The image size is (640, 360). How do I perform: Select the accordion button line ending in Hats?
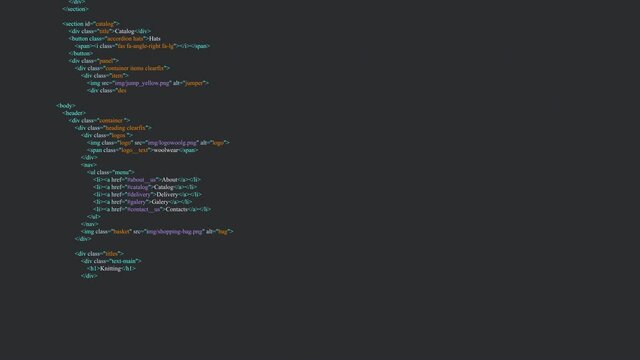coord(114,38)
